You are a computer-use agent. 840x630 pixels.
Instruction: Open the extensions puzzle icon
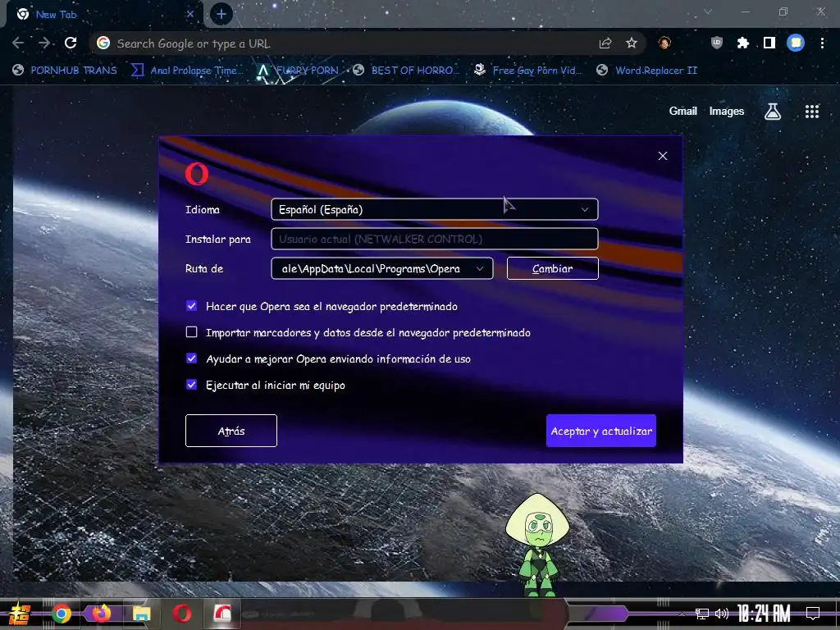[743, 43]
